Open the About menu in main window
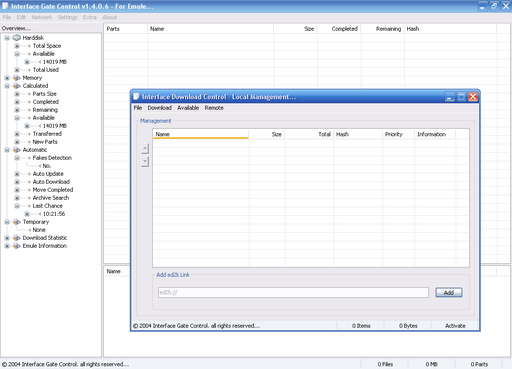Viewport: 512px width, 369px height. click(x=109, y=17)
